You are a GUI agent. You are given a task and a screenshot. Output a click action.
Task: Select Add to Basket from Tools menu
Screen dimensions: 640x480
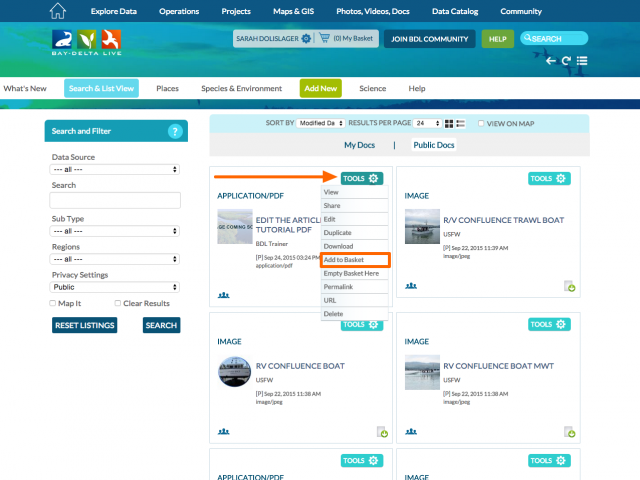coord(355,260)
